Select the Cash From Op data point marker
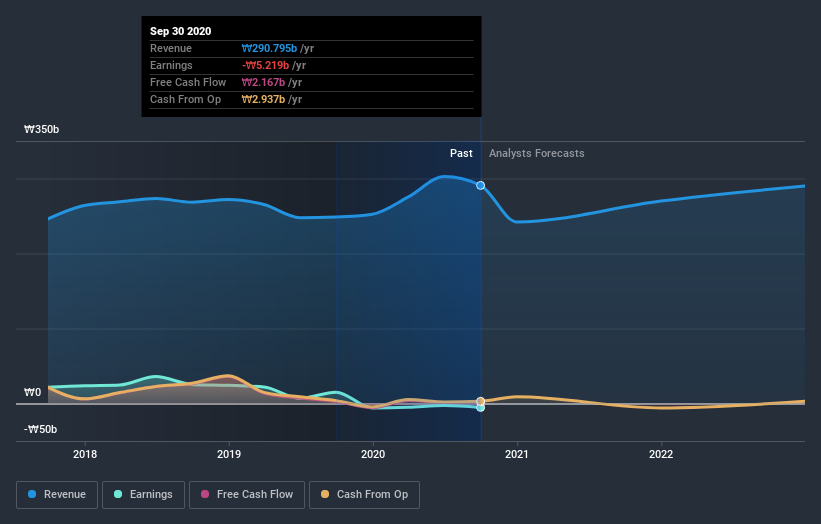The image size is (821, 524). [481, 402]
